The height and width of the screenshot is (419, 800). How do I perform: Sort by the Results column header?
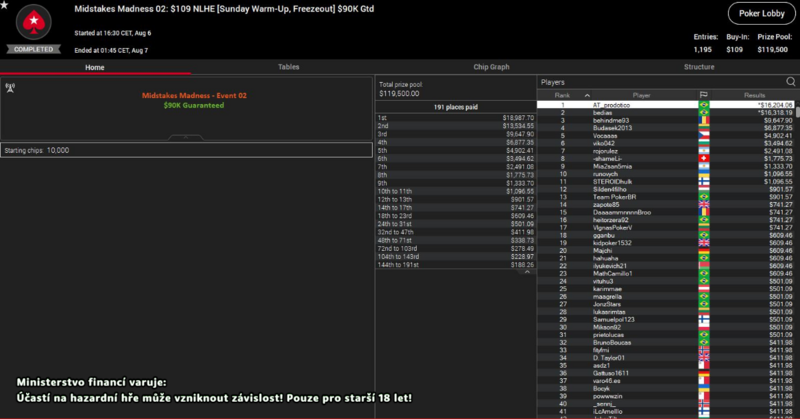tap(754, 95)
